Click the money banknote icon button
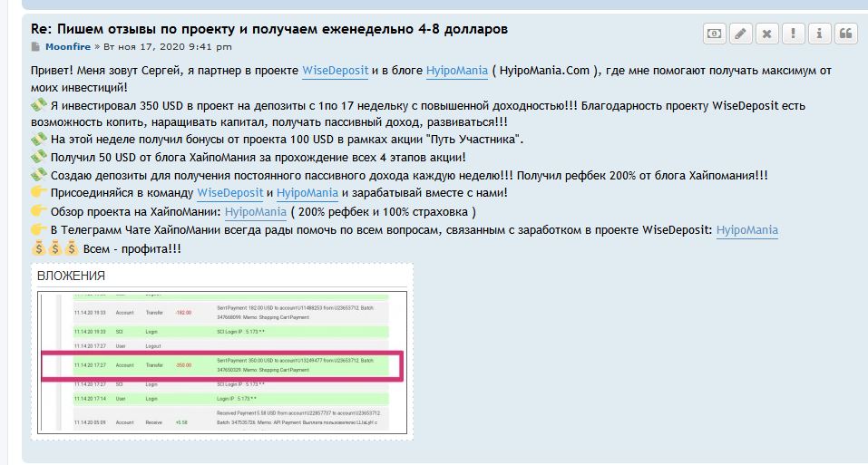The width and height of the screenshot is (868, 465). point(715,34)
